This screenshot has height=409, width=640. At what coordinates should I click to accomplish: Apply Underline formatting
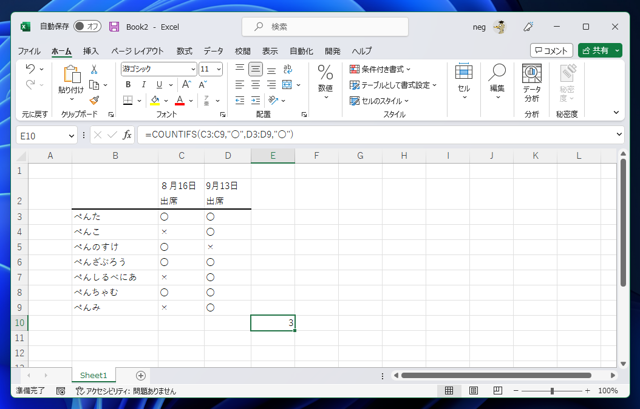tap(159, 84)
